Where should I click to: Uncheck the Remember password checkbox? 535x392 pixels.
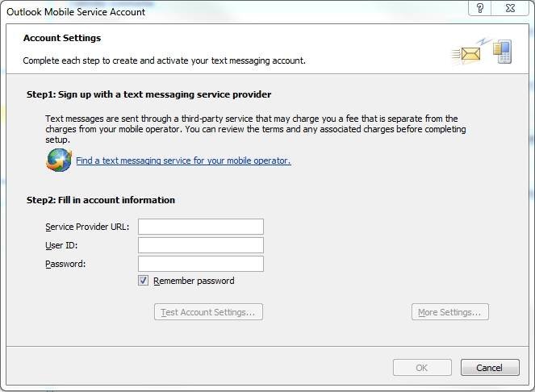point(144,281)
